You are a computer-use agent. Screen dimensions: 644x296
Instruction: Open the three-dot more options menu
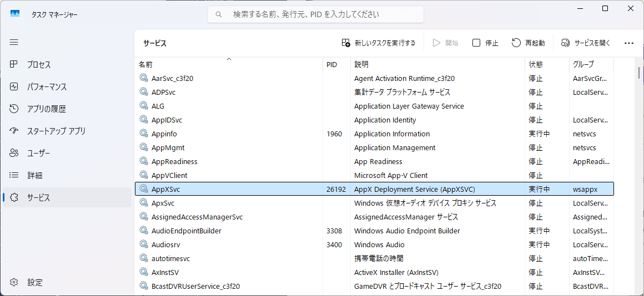[x=628, y=43]
